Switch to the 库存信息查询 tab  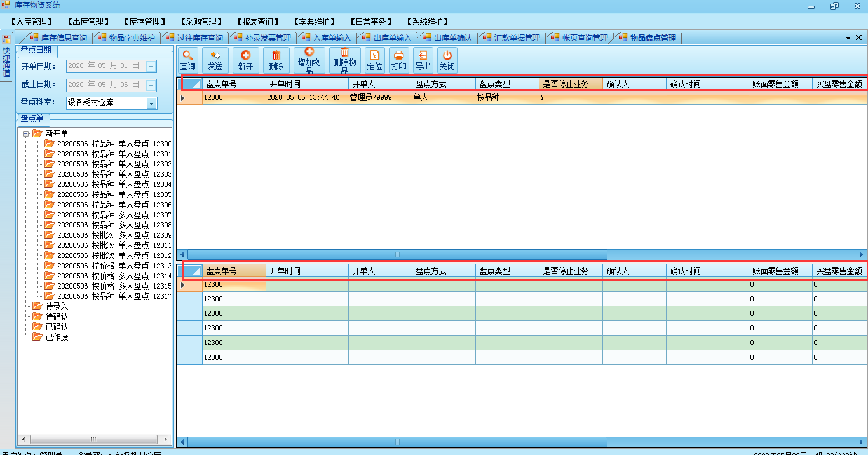(x=58, y=38)
